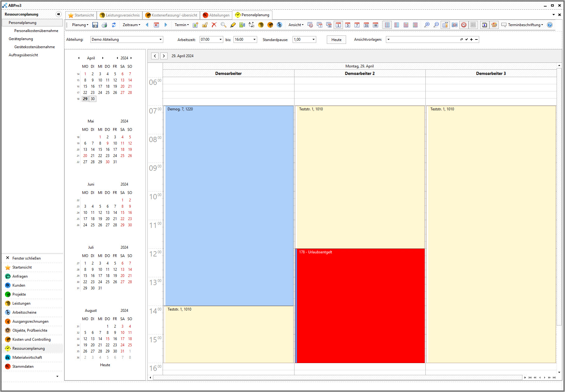This screenshot has width=565, height=392.
Task: Toggle the month (31) view button
Action: coord(366,25)
